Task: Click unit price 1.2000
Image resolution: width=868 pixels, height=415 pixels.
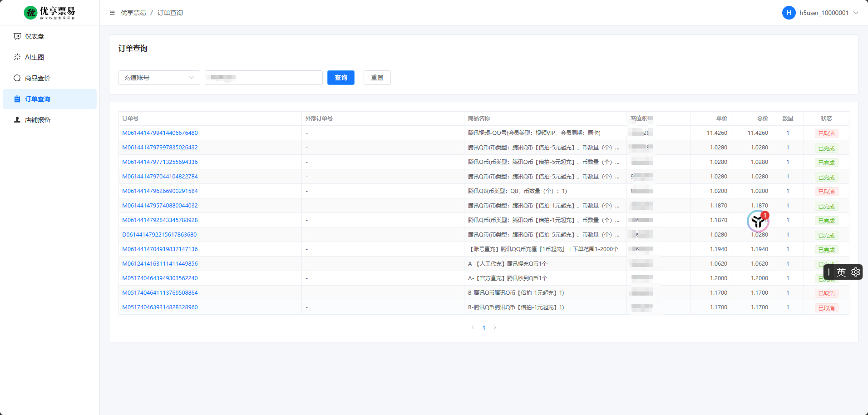Action: [x=719, y=278]
